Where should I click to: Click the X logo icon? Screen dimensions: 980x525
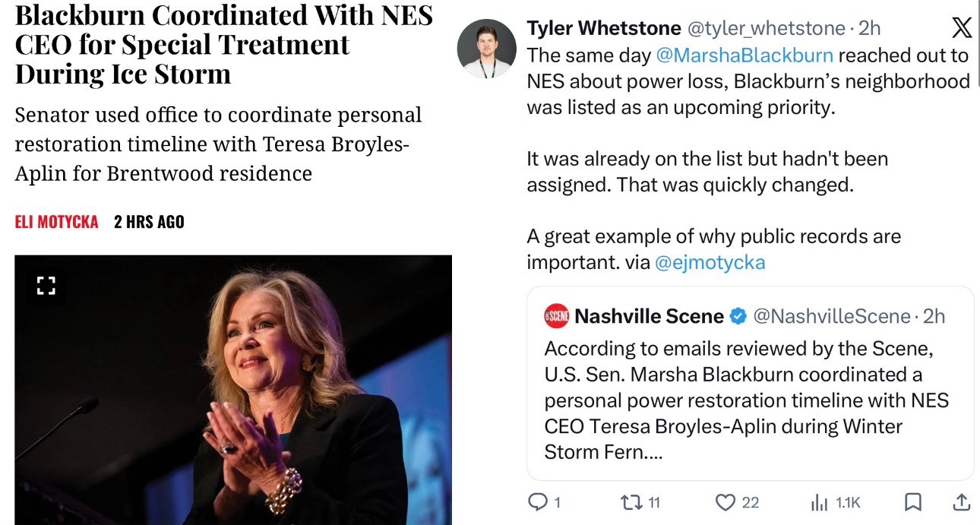click(x=961, y=29)
